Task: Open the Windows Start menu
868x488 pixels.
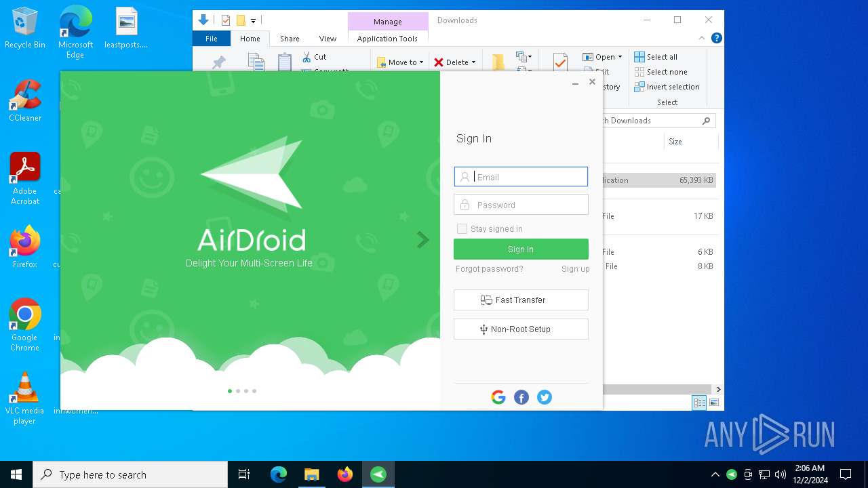Action: point(16,474)
